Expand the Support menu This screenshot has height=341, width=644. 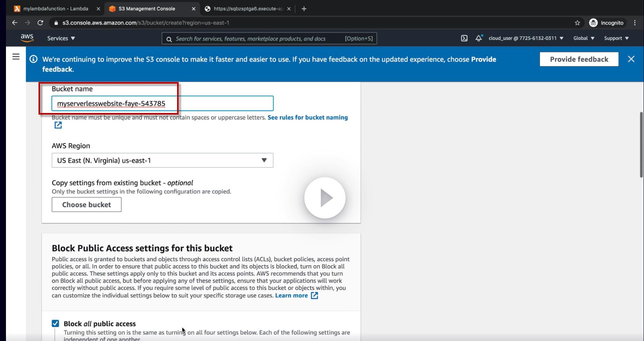tap(616, 38)
